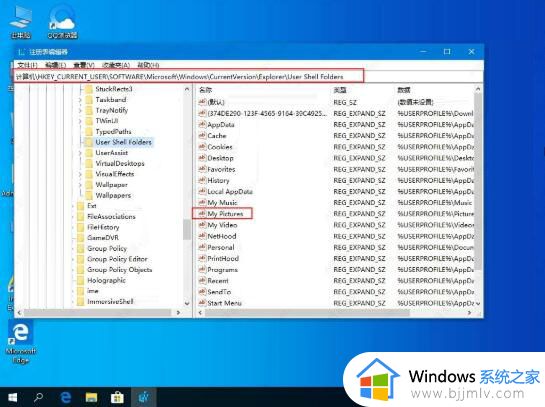Open Microsoft Edge desktop shortcut

(21, 342)
